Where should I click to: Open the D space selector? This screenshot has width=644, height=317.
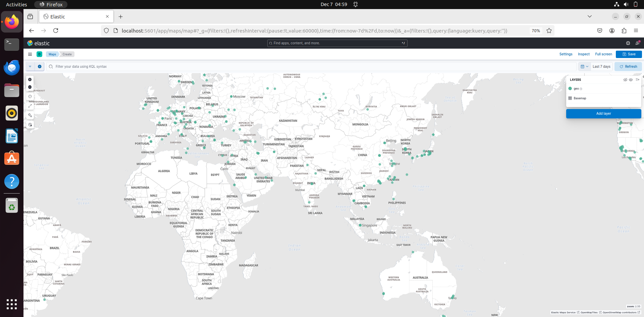pyautogui.click(x=39, y=54)
